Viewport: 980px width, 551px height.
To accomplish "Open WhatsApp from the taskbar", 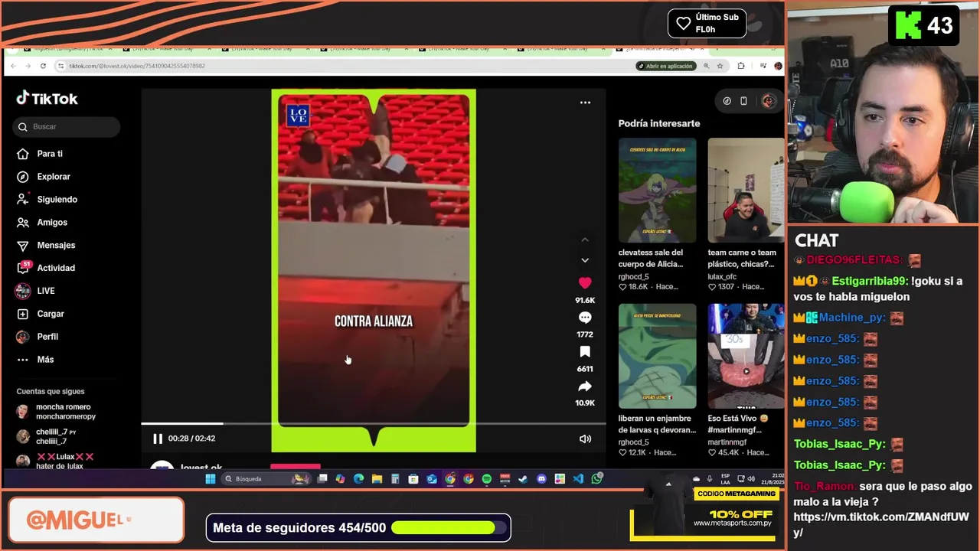I will (x=596, y=479).
